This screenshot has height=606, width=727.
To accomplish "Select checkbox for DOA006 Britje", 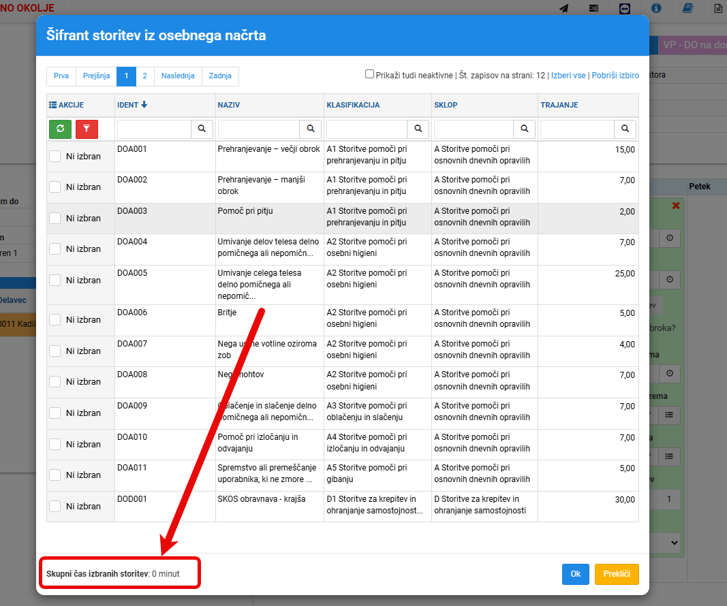I will pyautogui.click(x=55, y=319).
